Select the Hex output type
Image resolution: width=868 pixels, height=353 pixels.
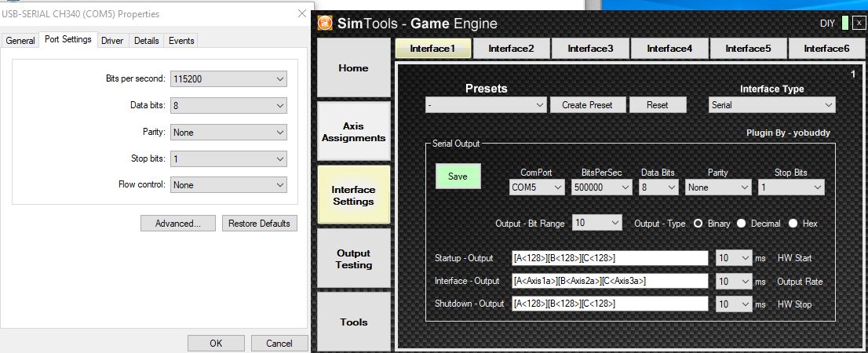pos(793,224)
